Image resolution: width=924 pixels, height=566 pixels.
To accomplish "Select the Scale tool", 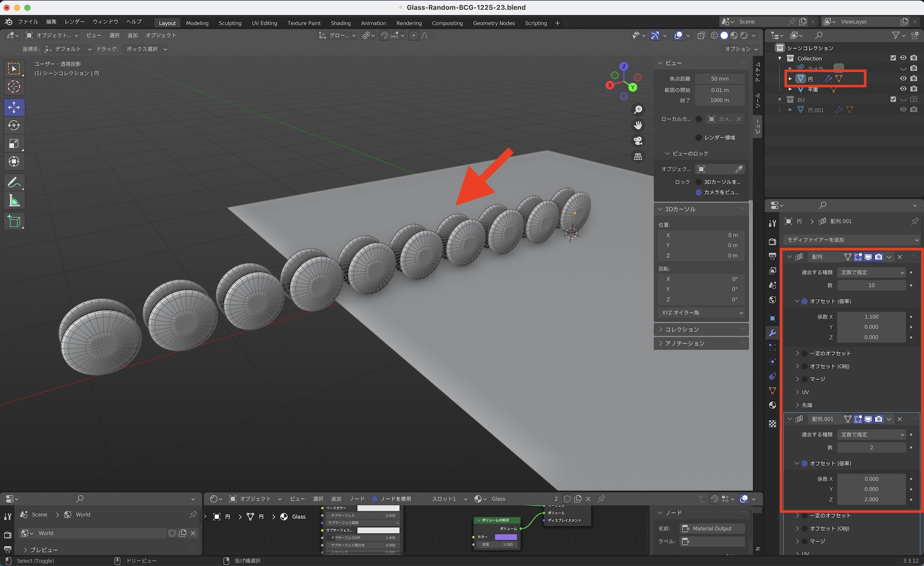I will [x=14, y=143].
